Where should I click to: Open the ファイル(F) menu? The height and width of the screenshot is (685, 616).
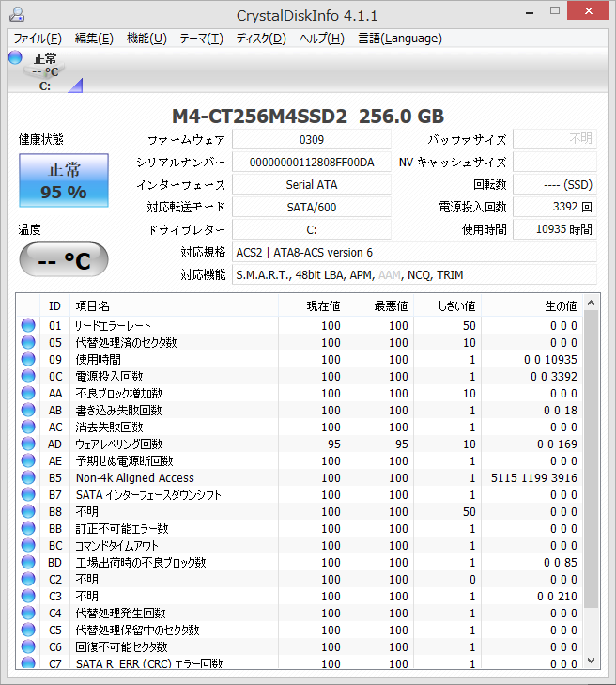pyautogui.click(x=38, y=39)
